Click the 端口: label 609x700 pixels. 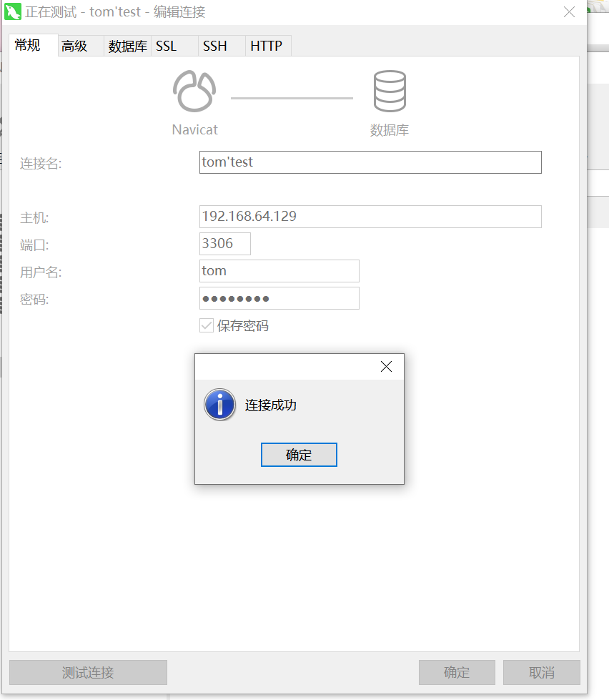click(x=34, y=245)
